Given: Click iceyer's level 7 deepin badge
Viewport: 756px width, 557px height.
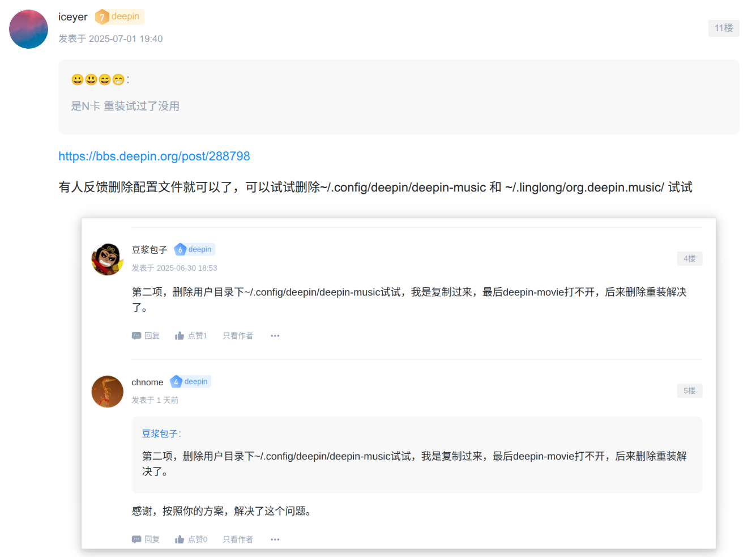Looking at the screenshot, I should [x=119, y=17].
